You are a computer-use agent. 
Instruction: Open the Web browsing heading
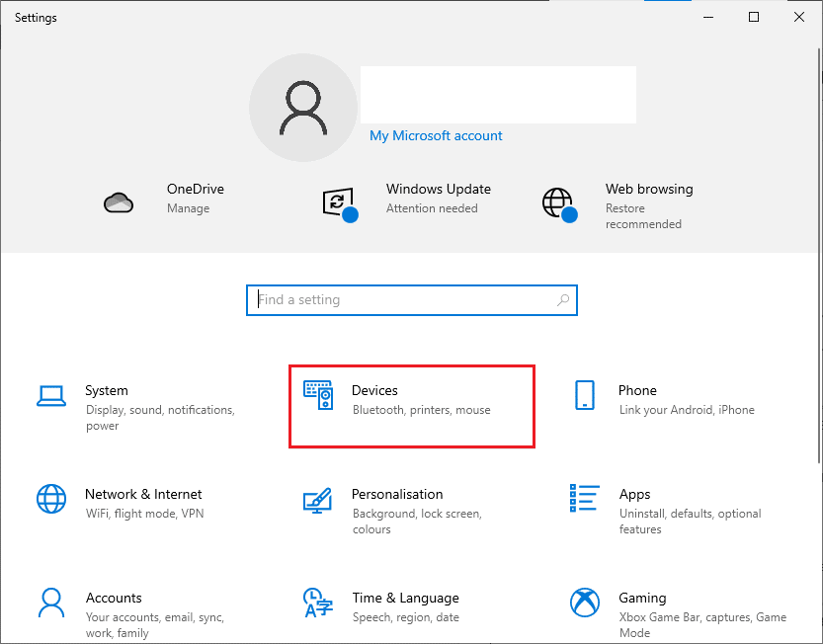[x=649, y=189]
